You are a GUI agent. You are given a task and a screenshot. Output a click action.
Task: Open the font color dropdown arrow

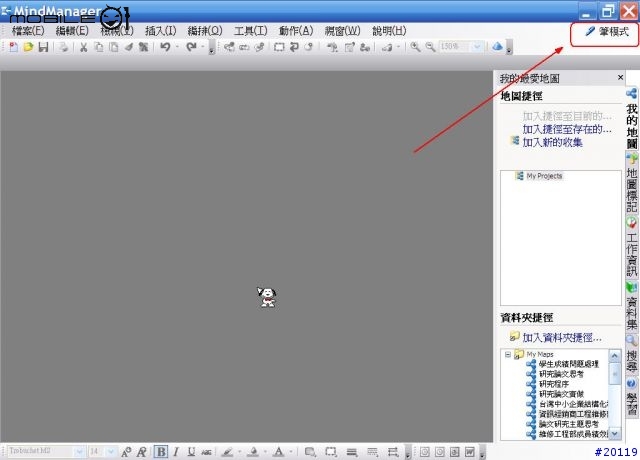(x=291, y=452)
